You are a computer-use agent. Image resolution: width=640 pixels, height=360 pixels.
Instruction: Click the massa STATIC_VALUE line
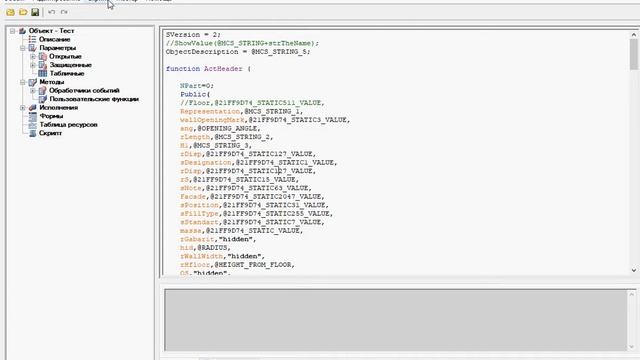242,231
